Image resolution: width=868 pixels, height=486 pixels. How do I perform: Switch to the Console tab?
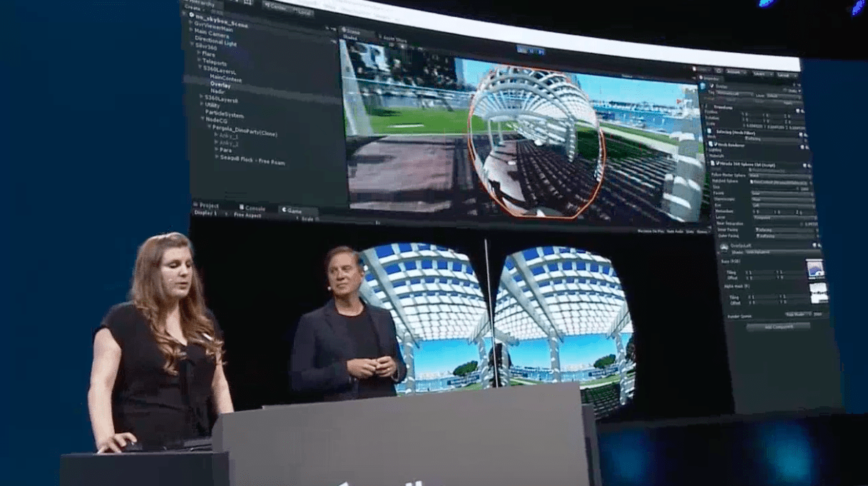click(x=254, y=209)
